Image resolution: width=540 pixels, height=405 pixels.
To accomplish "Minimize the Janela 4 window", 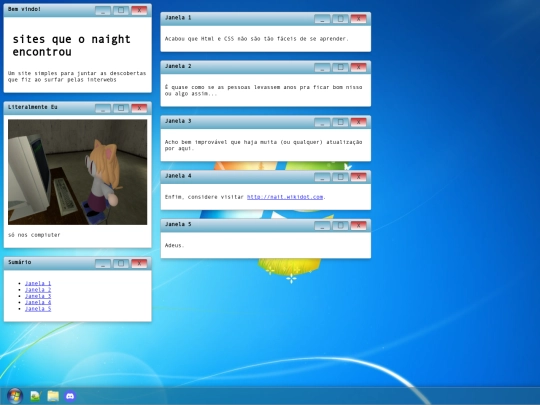I will [322, 177].
